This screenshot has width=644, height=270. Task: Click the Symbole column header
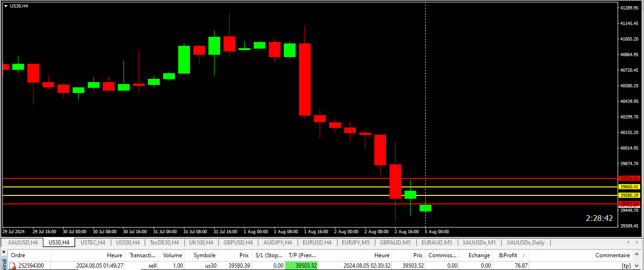coord(204,255)
